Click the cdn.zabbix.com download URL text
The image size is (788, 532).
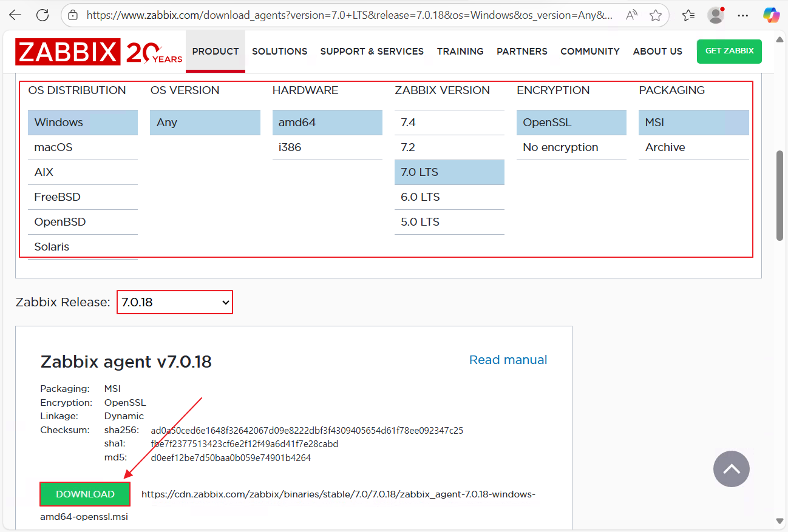(x=338, y=494)
